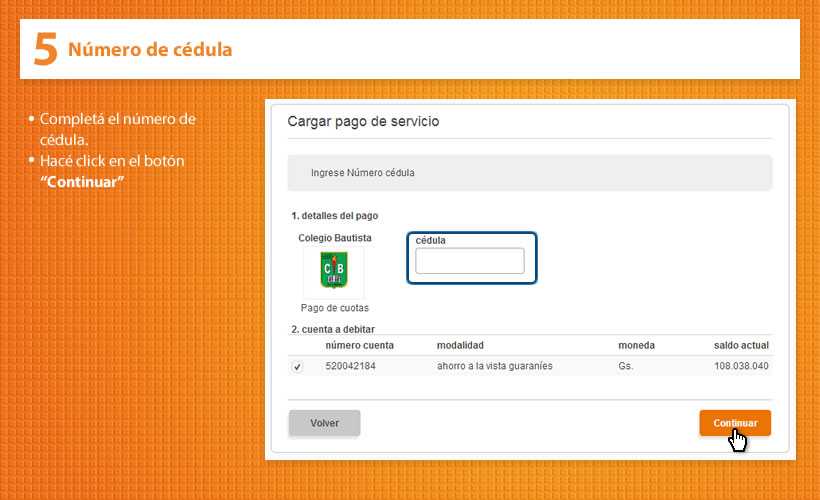Click the 'Cargar pago de servicio' heading
Screen dimensions: 820x500
363,121
